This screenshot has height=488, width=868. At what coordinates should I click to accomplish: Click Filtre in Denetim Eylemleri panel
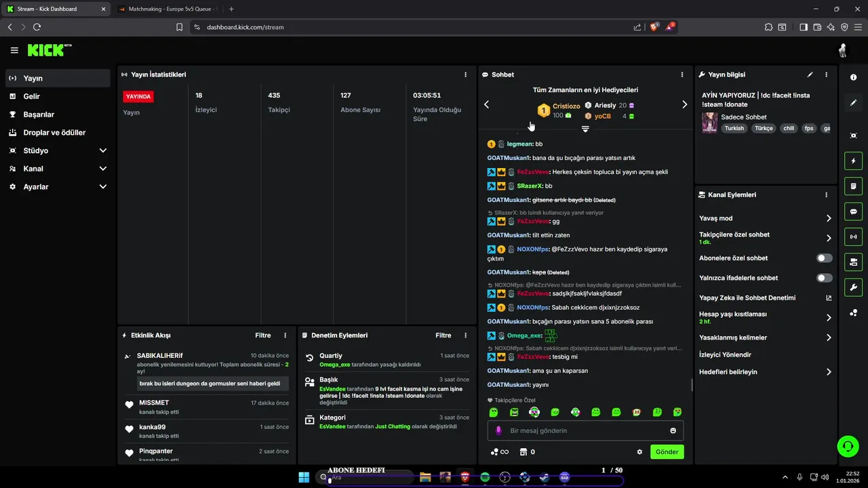click(x=443, y=335)
